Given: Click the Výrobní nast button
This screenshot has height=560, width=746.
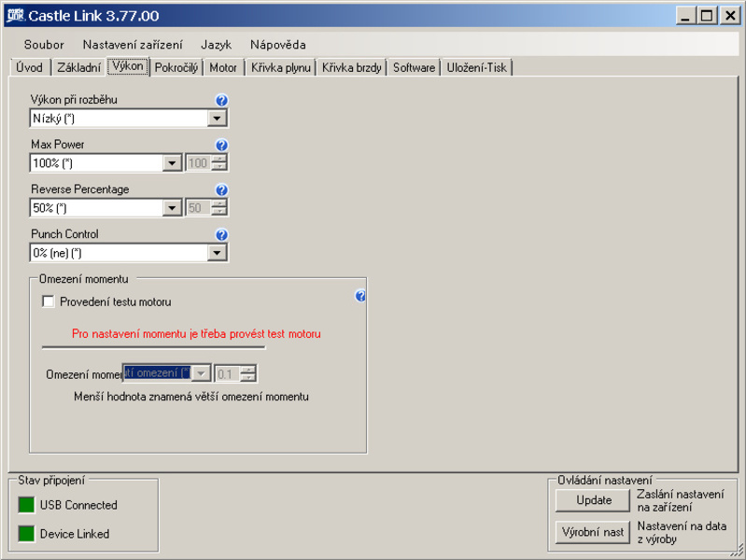Looking at the screenshot, I should click(x=593, y=532).
